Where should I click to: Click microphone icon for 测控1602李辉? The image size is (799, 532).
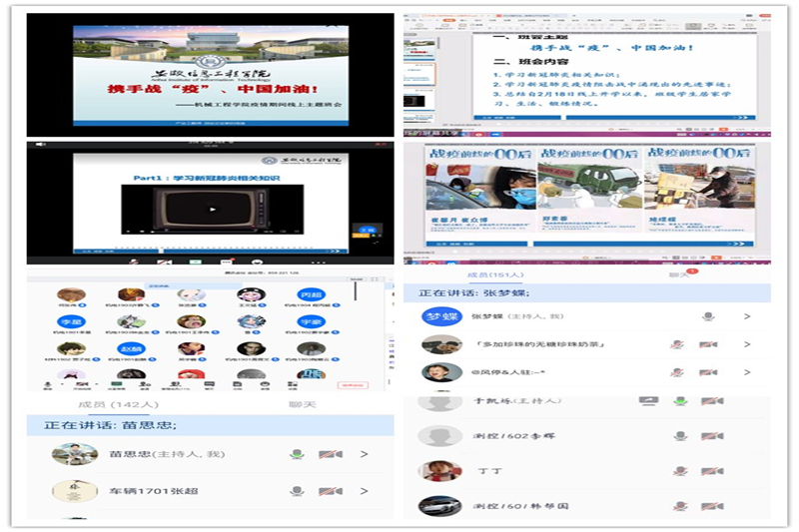680,436
